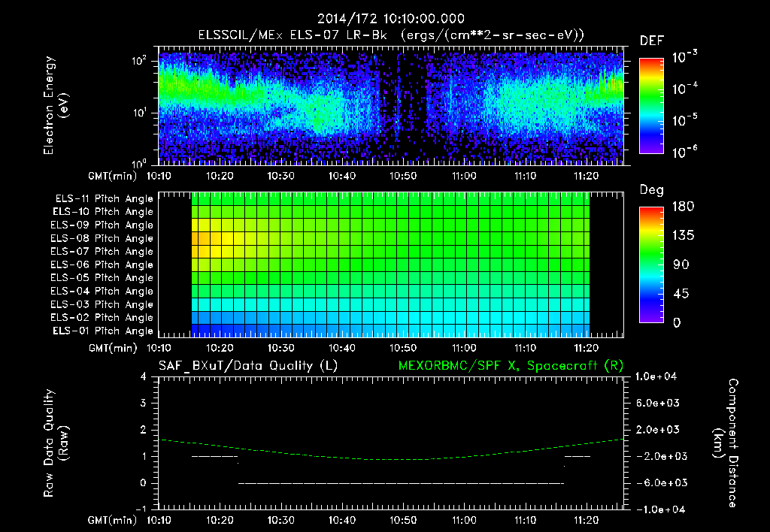Select the ELS-03 Pitch Angle row label
Image resolution: width=770 pixels, height=532 pixels.
[102, 305]
